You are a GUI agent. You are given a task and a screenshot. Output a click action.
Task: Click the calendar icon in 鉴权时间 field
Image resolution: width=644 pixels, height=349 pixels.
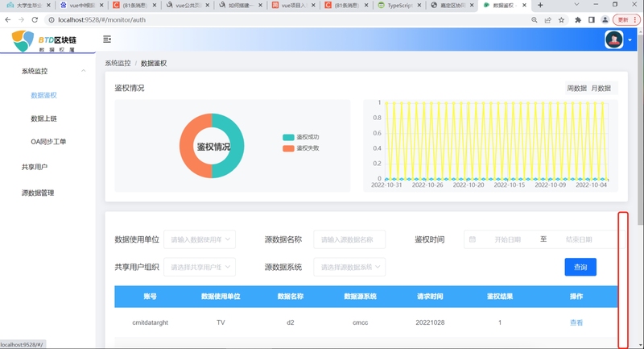point(473,239)
